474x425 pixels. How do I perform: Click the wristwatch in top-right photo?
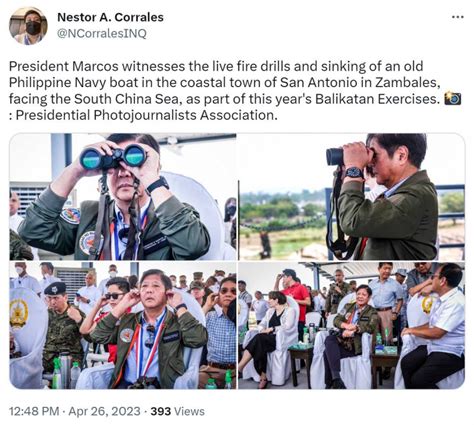pos(353,173)
